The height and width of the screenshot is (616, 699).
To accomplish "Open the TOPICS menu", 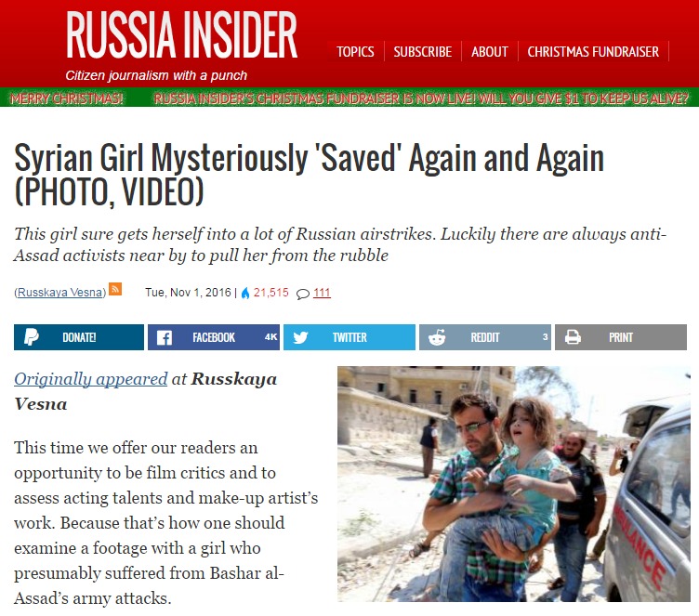I will (355, 52).
